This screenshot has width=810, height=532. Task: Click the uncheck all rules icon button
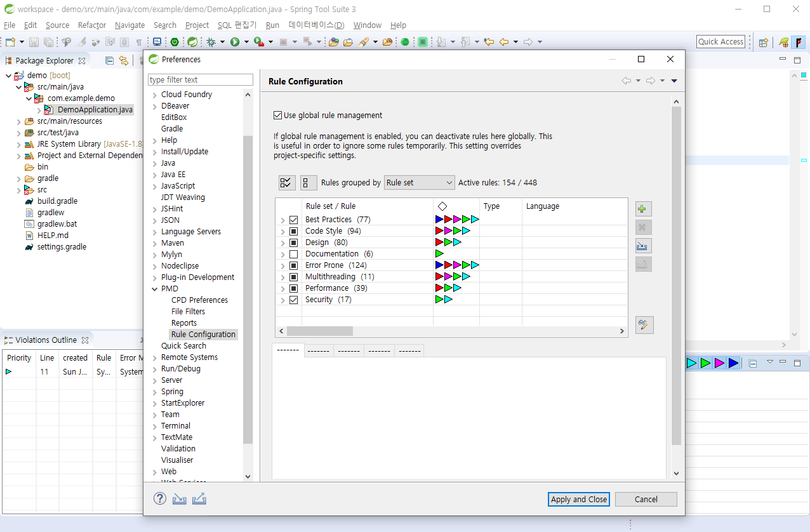[x=309, y=183]
